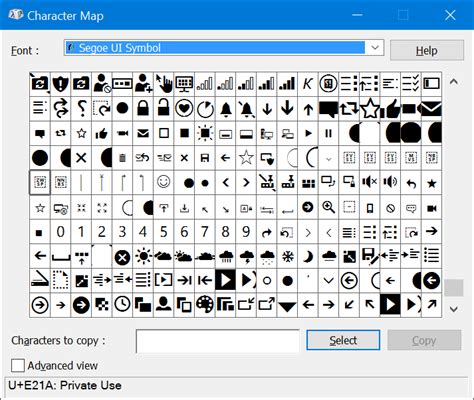Select the floppy disk with pencil glyph
This screenshot has height=400, width=474.
tap(370, 257)
